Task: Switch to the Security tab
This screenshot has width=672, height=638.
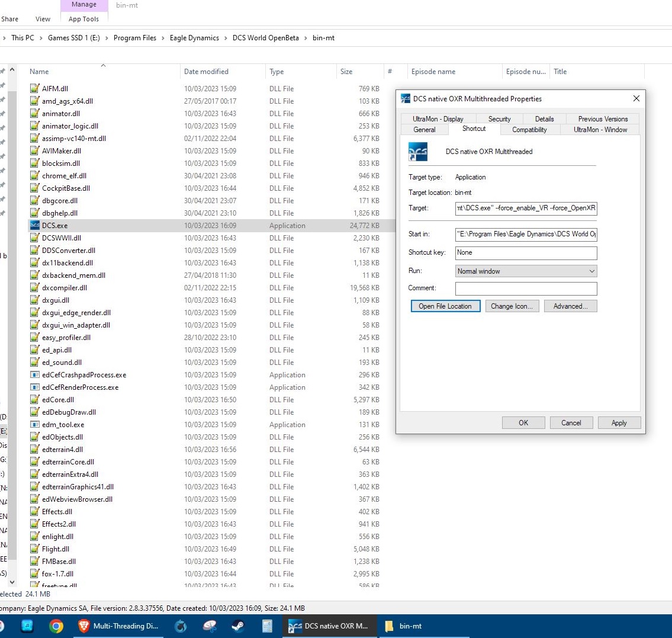Action: click(499, 119)
